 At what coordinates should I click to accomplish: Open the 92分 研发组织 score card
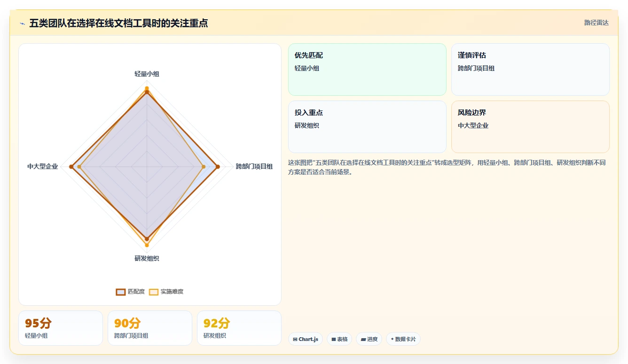[239, 328]
